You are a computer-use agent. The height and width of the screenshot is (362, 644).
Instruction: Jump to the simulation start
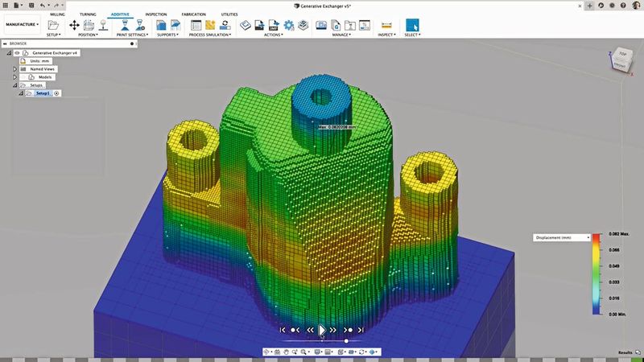point(283,330)
